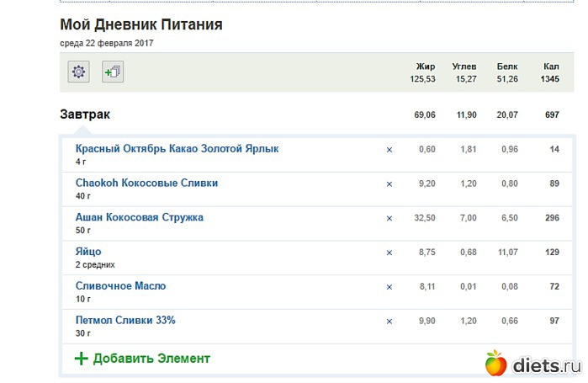This screenshot has height=383, width=588.
Task: Click the Жир column header
Action: point(425,66)
